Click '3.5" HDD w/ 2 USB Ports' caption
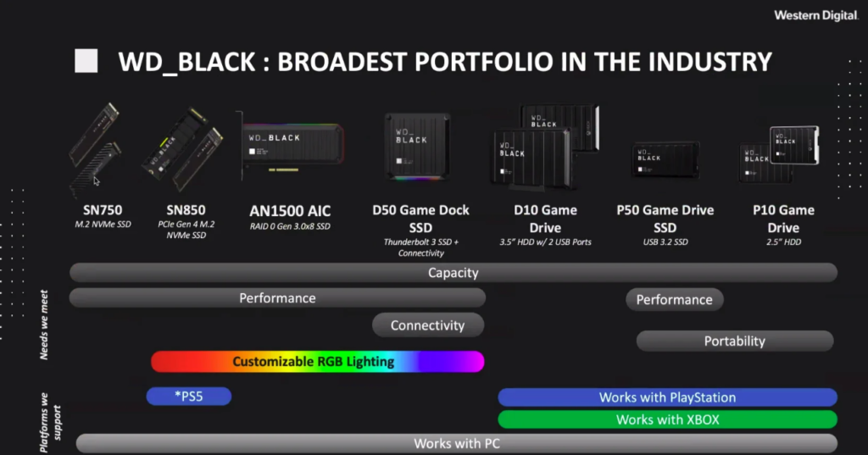 [x=545, y=241]
